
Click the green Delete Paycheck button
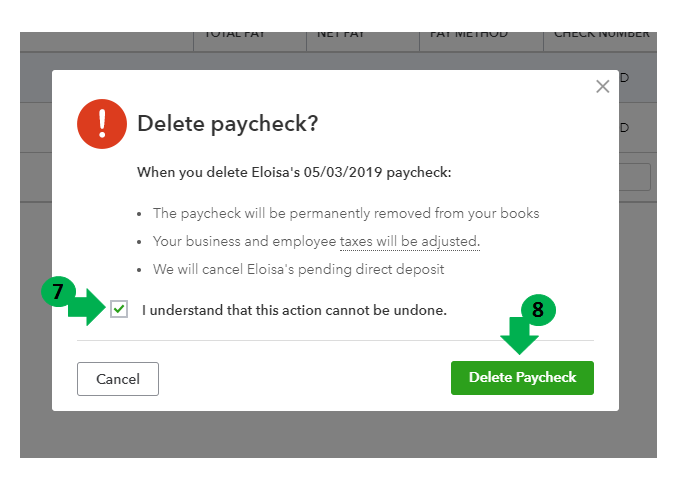522,378
